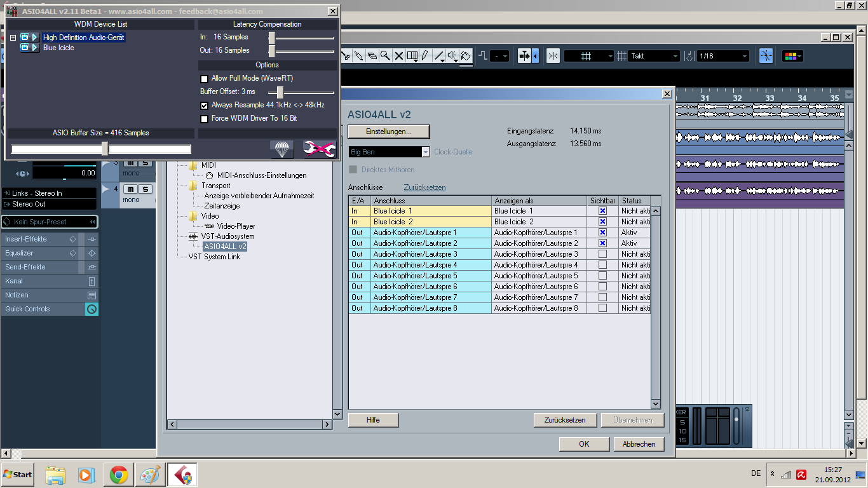Open the snap type grid dropdown
The height and width of the screenshot is (488, 868).
point(589,56)
